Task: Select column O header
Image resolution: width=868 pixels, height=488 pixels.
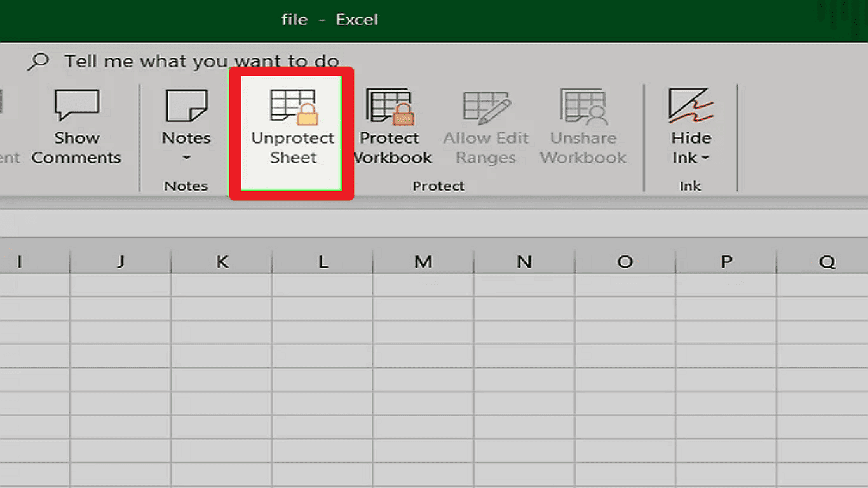Action: 625,261
